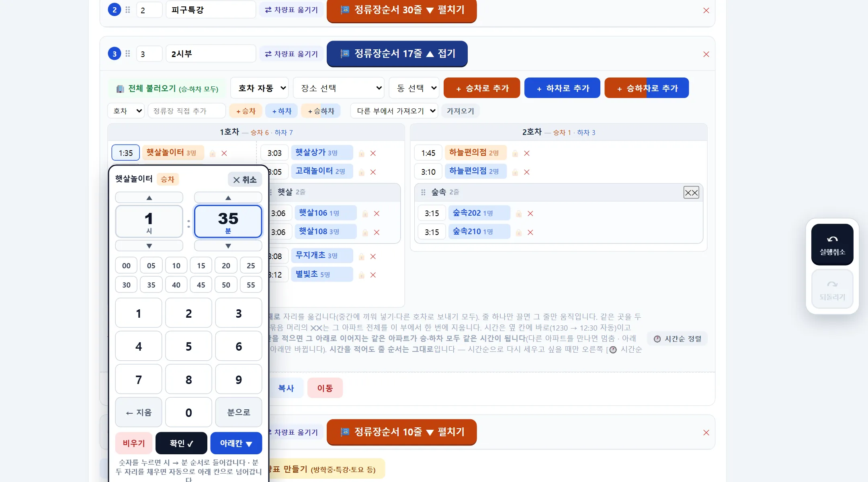
Task: Tap keypad digit 0
Action: [188, 413]
